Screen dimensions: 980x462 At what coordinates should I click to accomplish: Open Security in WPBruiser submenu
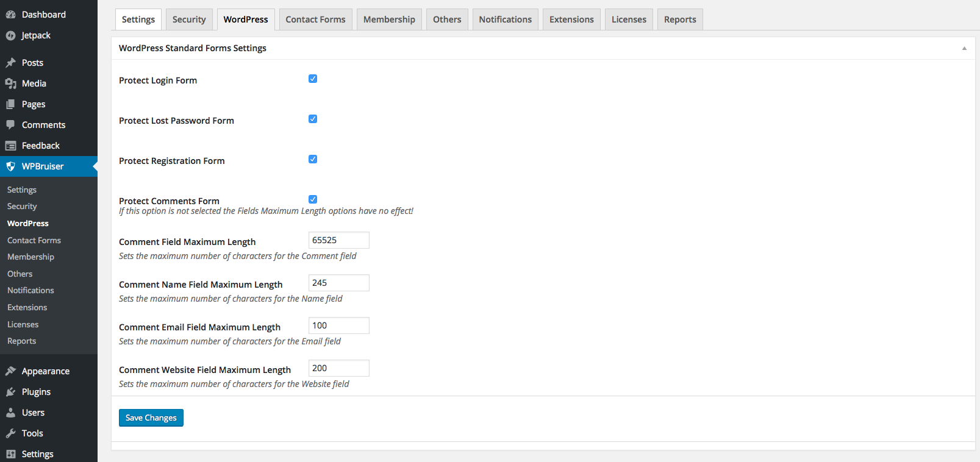pyautogui.click(x=49, y=207)
